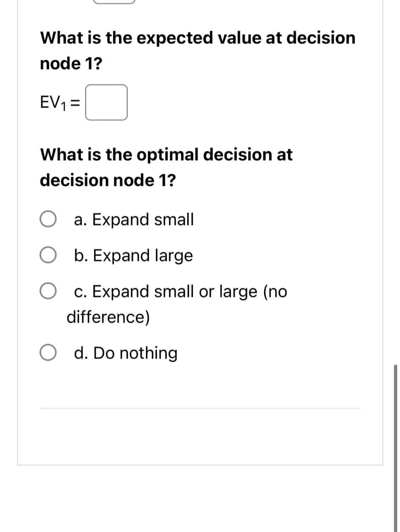Choose answer choice d as your selection
Screen dimensions: 400x532
(x=48, y=353)
